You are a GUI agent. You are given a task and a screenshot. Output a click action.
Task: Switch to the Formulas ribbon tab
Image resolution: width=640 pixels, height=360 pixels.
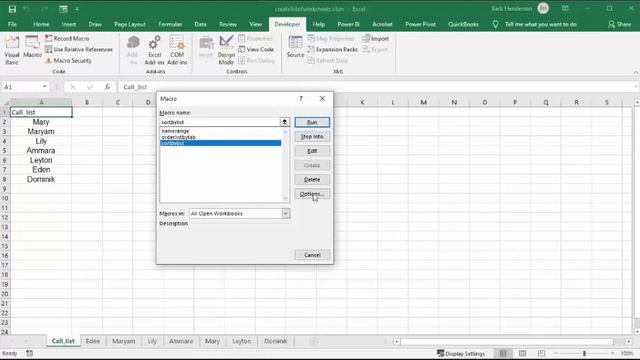point(170,24)
